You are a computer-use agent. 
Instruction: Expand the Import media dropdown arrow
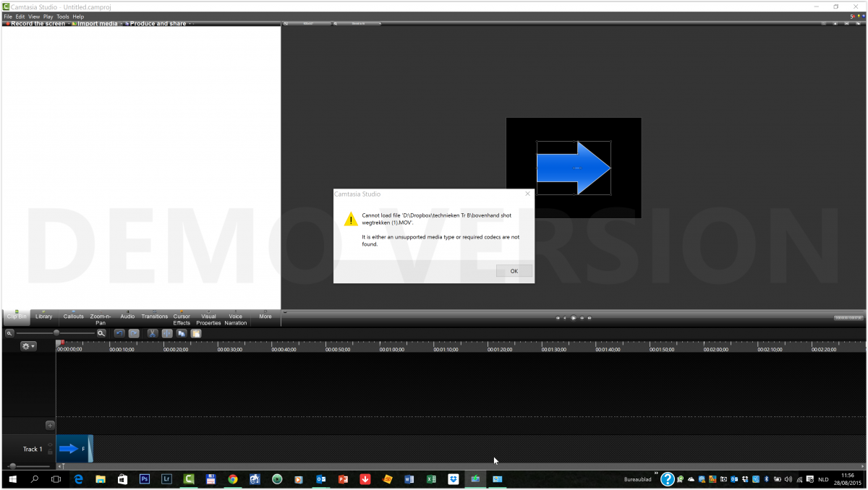pyautogui.click(x=122, y=24)
